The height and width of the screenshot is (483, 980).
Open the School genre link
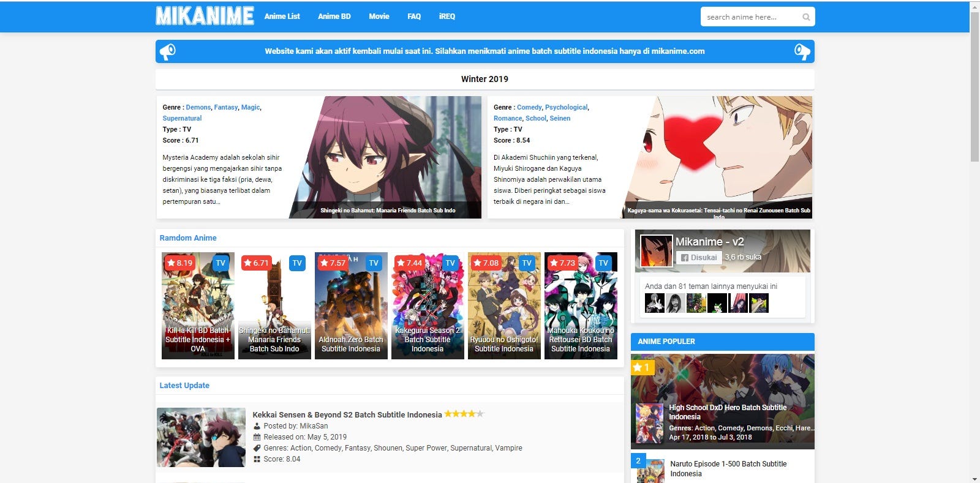[536, 118]
